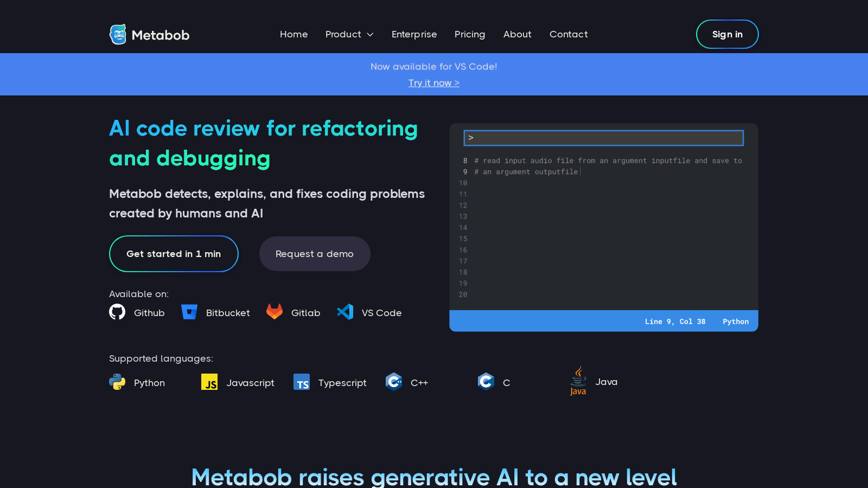Click the VS Code icon

click(x=345, y=312)
